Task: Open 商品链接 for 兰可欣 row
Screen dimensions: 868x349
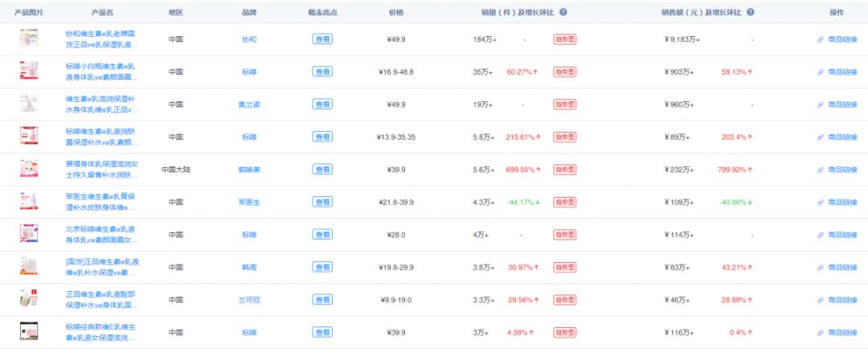Action: point(837,300)
